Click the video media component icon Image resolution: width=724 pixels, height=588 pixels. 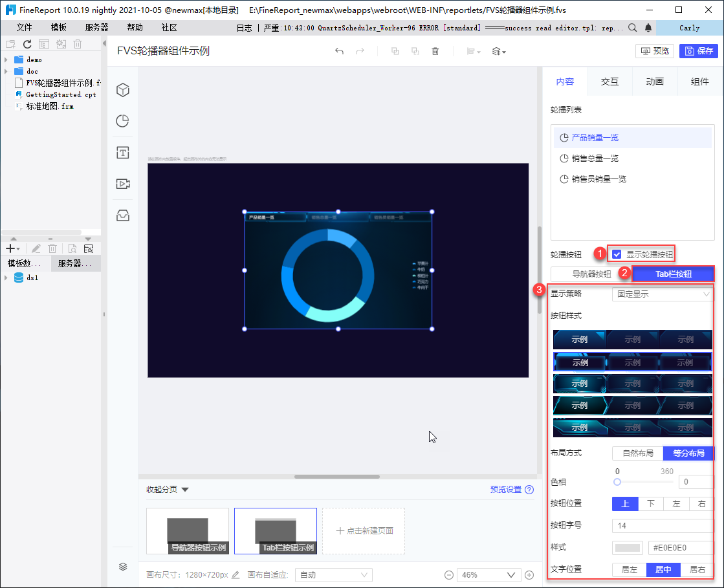pyautogui.click(x=122, y=184)
